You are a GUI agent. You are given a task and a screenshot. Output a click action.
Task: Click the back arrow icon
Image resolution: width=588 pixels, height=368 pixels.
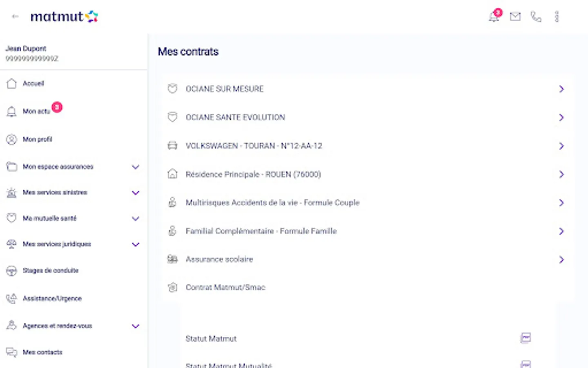[x=16, y=17]
